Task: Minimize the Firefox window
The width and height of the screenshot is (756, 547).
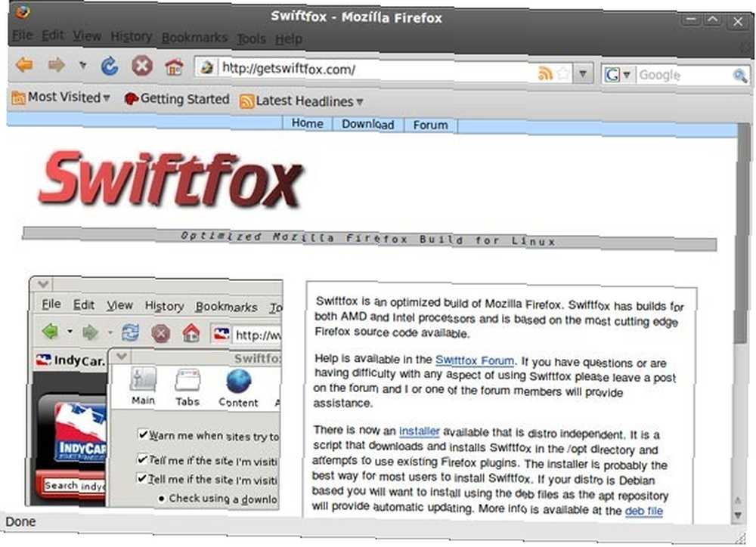Action: click(690, 20)
